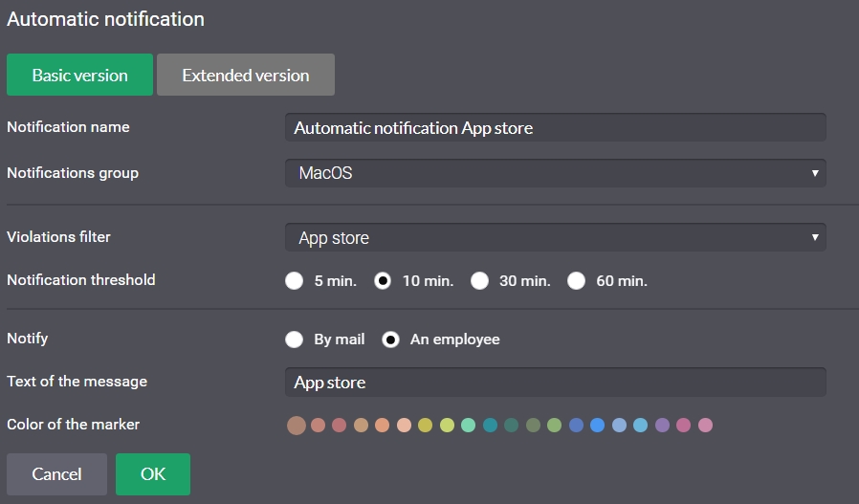Screen dimensions: 859x504
Task: Choose the mustard yellow marker color
Action: pyautogui.click(x=425, y=426)
